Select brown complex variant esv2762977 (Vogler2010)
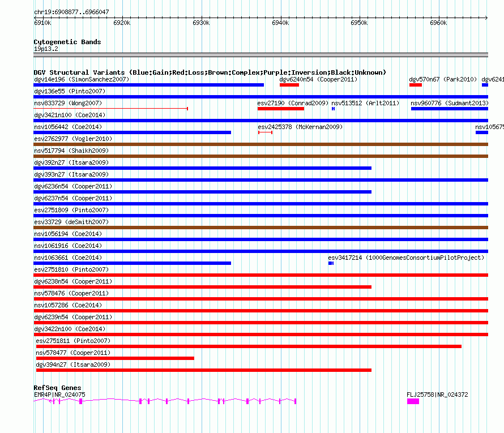The image size is (504, 433). pyautogui.click(x=260, y=144)
